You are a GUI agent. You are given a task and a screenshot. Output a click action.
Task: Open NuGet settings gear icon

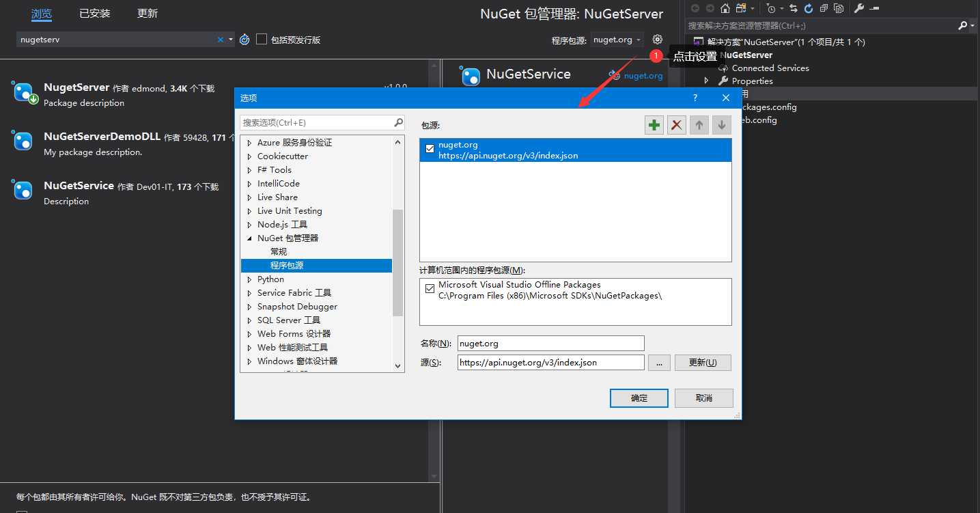pyautogui.click(x=658, y=40)
